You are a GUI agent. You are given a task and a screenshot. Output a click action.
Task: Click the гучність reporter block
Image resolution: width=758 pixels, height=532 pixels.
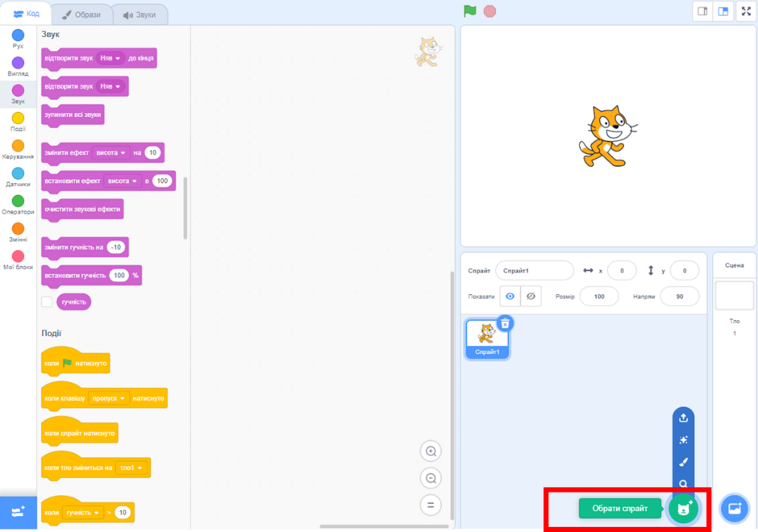point(74,302)
